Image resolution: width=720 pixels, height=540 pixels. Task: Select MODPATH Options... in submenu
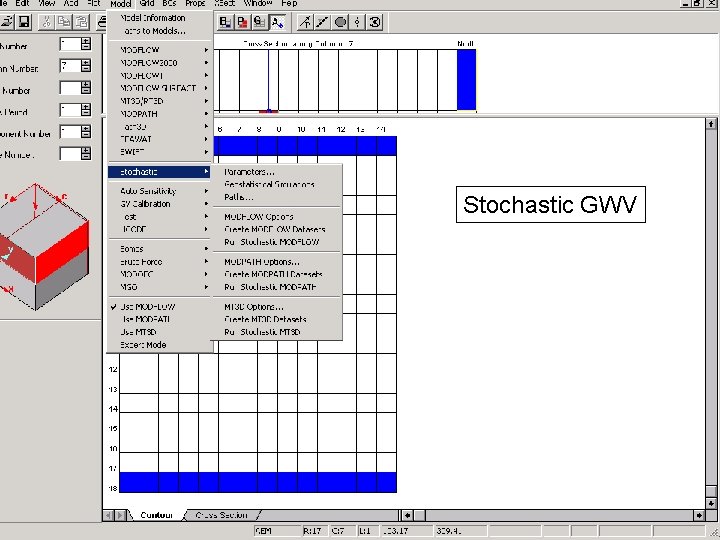coord(277,262)
